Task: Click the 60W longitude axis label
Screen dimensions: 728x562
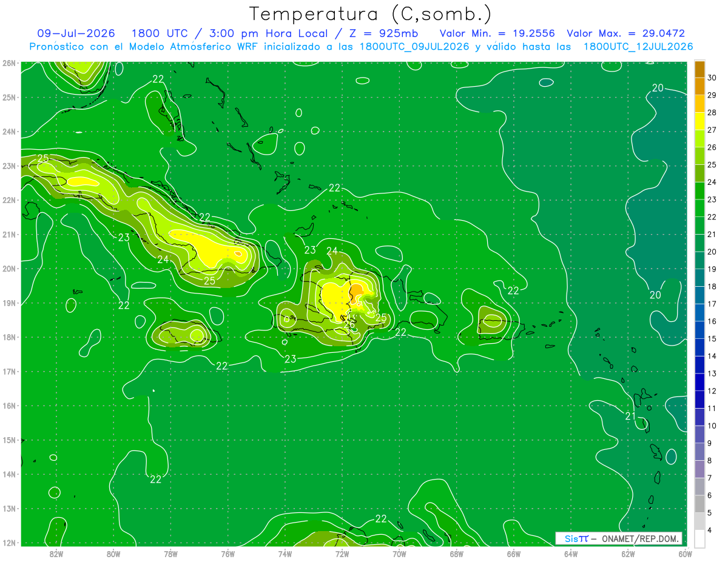Action: (x=686, y=553)
